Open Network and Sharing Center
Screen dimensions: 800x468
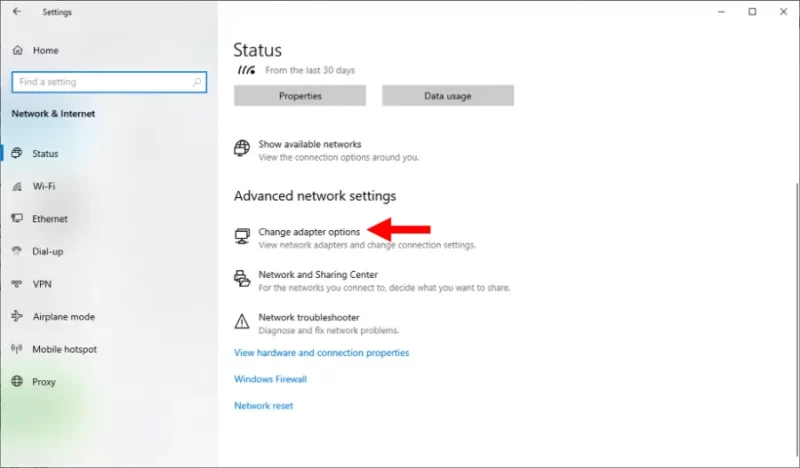pyautogui.click(x=318, y=275)
